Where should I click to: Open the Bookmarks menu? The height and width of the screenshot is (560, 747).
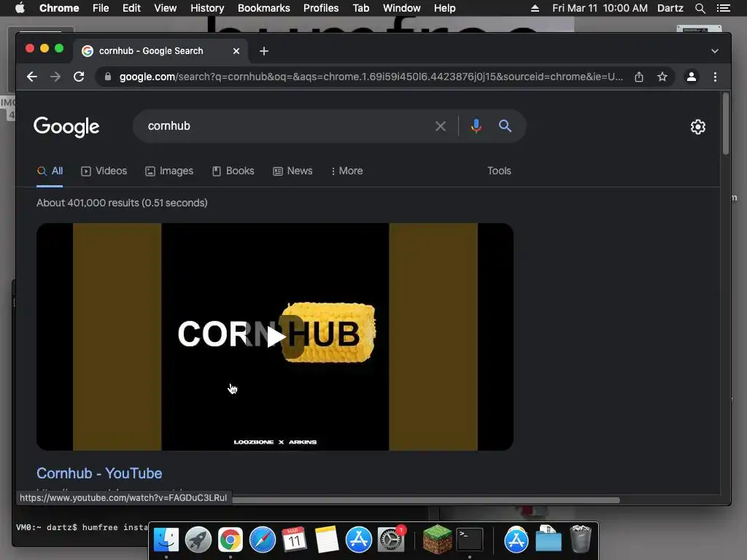click(x=263, y=8)
